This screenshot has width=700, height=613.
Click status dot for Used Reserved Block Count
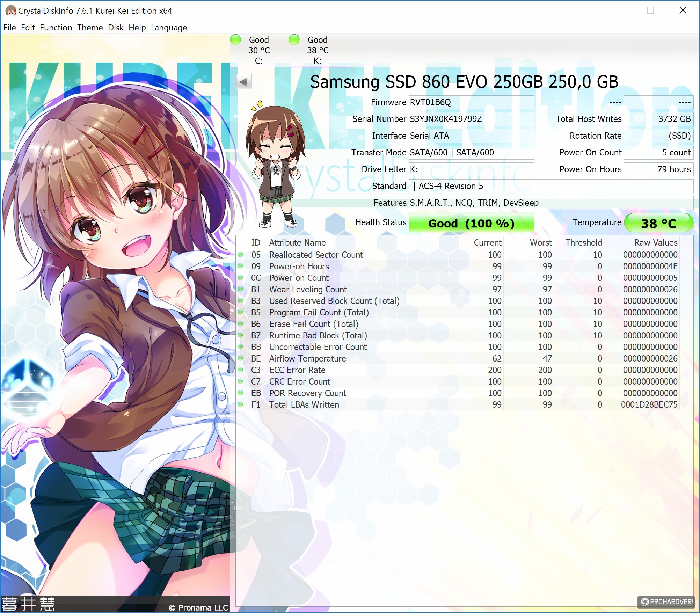[x=240, y=301]
